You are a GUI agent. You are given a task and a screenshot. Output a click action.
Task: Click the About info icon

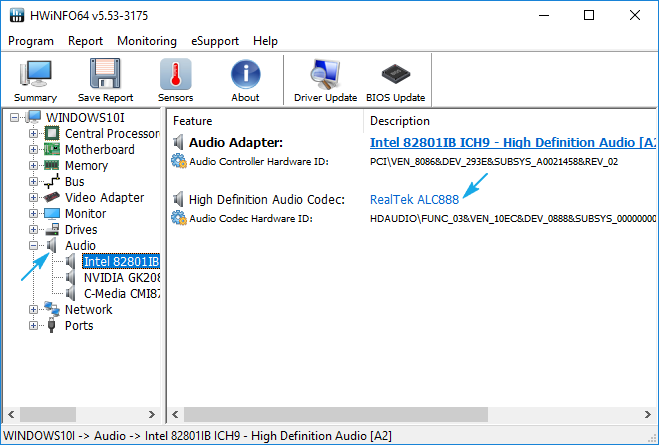point(245,80)
